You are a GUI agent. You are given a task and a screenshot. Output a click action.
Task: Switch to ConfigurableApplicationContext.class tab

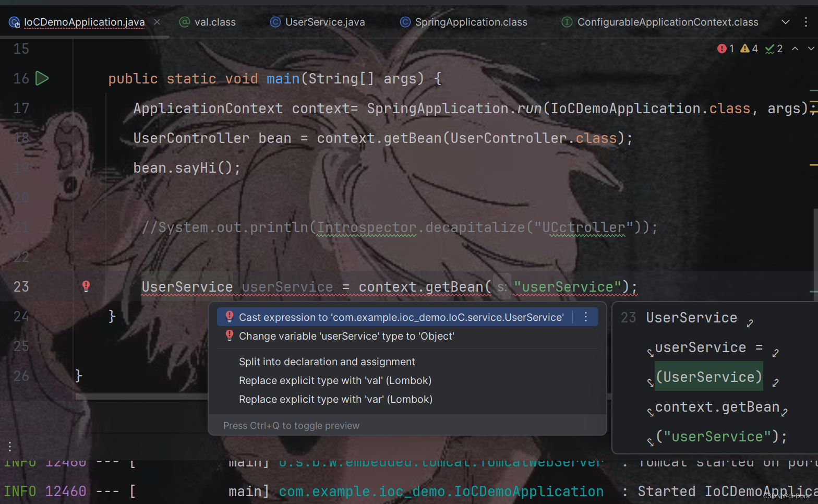point(660,22)
